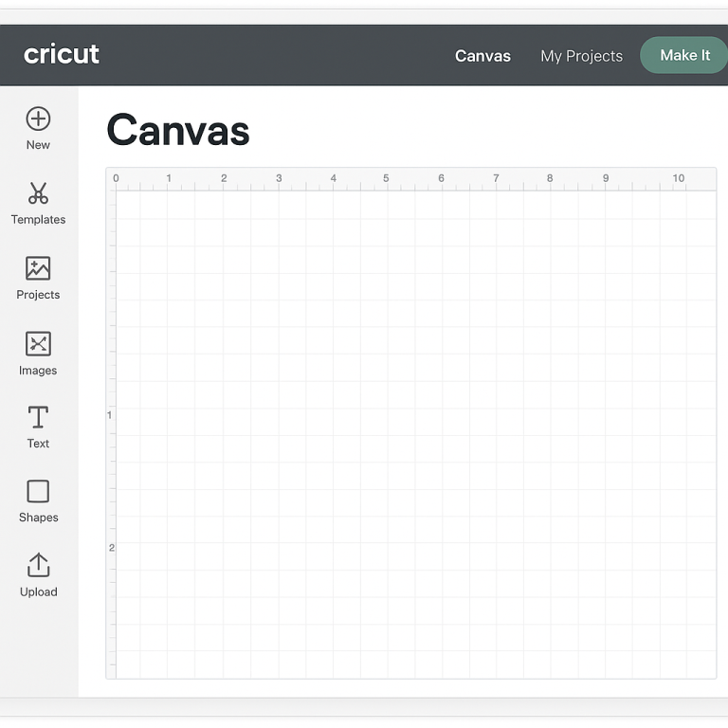The height and width of the screenshot is (728, 728).
Task: Open the Projects picture icon
Action: (x=38, y=268)
